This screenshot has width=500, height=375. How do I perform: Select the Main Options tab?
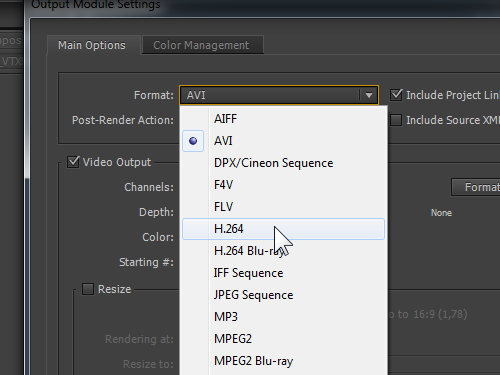[x=93, y=45]
